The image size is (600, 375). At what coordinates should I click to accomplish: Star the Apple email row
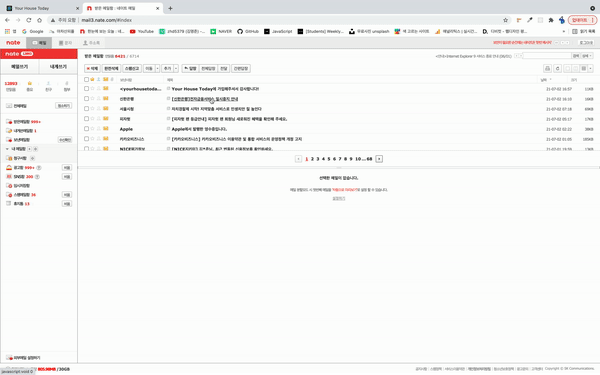click(x=92, y=129)
